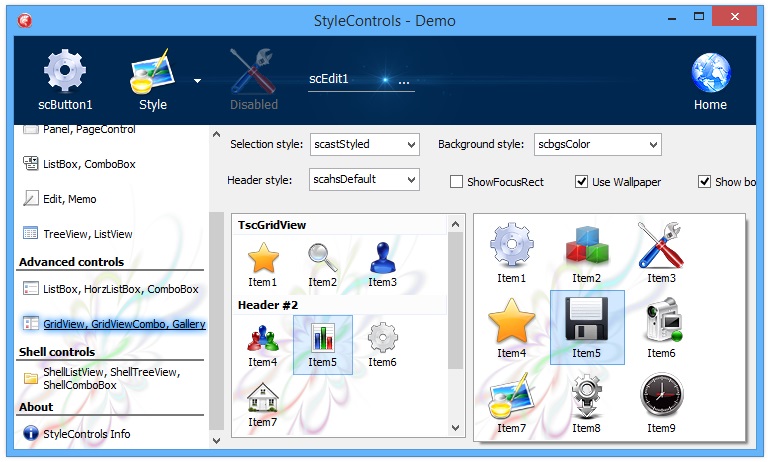Open TreeView, ListView page
The height and width of the screenshot is (462, 768).
88,234
